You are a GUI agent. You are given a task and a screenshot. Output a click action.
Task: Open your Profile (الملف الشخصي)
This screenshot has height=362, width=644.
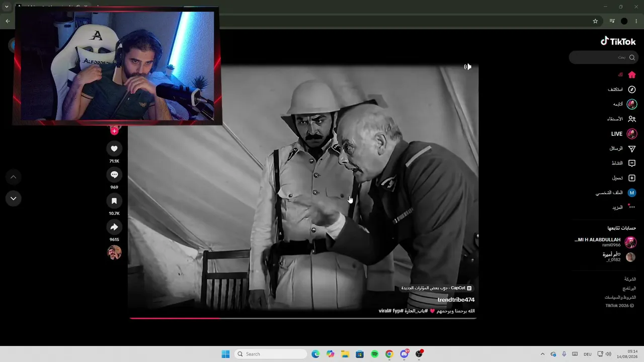click(x=616, y=193)
